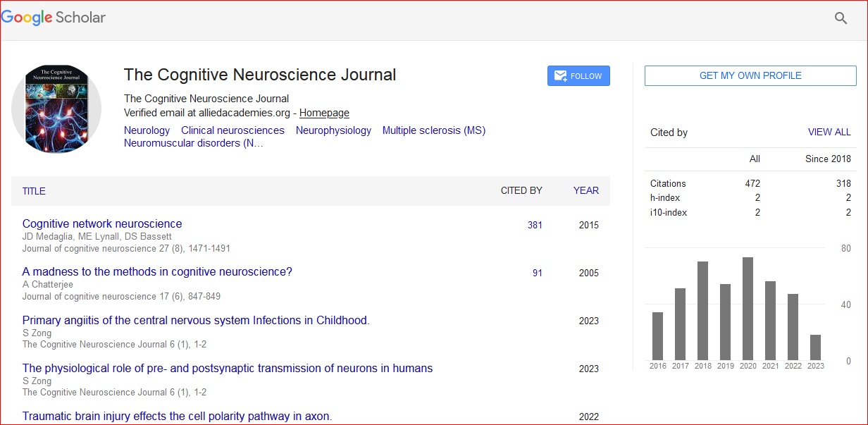868x425 pixels.
Task: Follow The Cognitive Neuroscience Journal
Action: tap(578, 76)
